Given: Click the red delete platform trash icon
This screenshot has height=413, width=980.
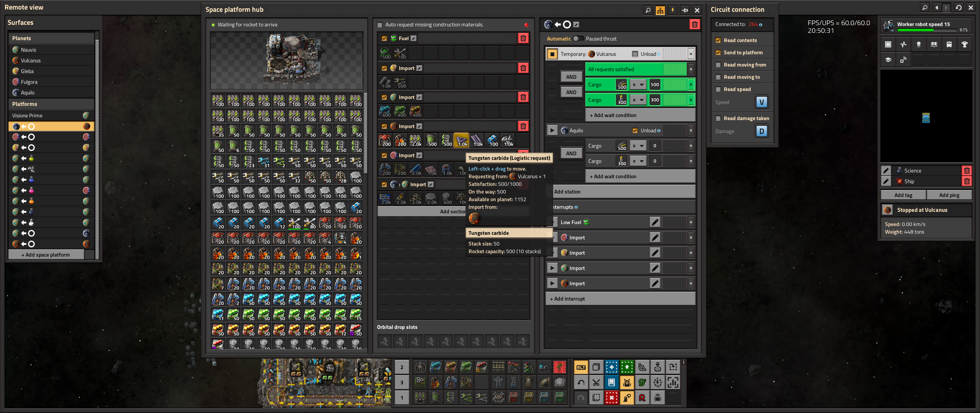Looking at the screenshot, I should [694, 25].
